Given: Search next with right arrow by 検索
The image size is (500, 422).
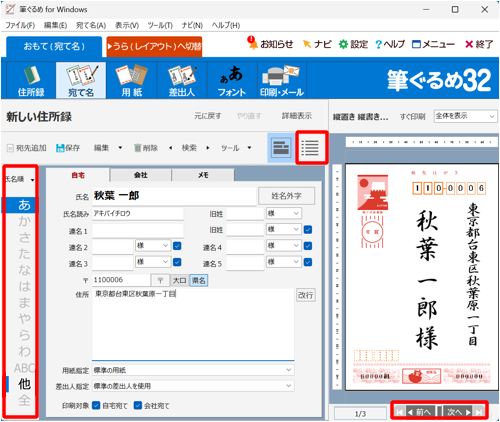Looking at the screenshot, I should point(208,148).
